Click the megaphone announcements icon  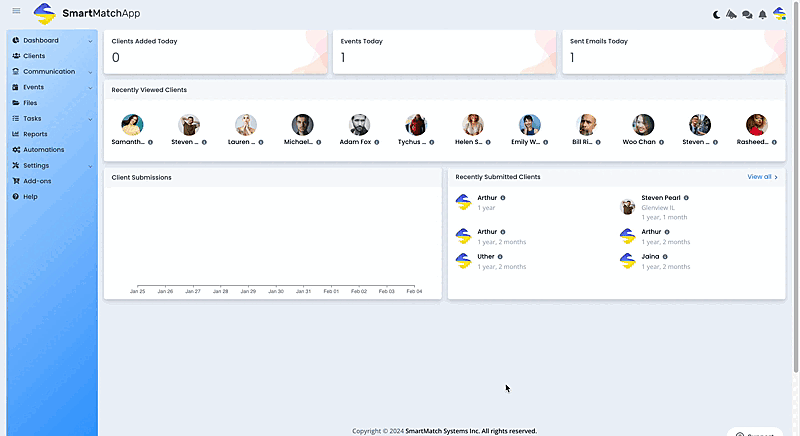pyautogui.click(x=731, y=14)
